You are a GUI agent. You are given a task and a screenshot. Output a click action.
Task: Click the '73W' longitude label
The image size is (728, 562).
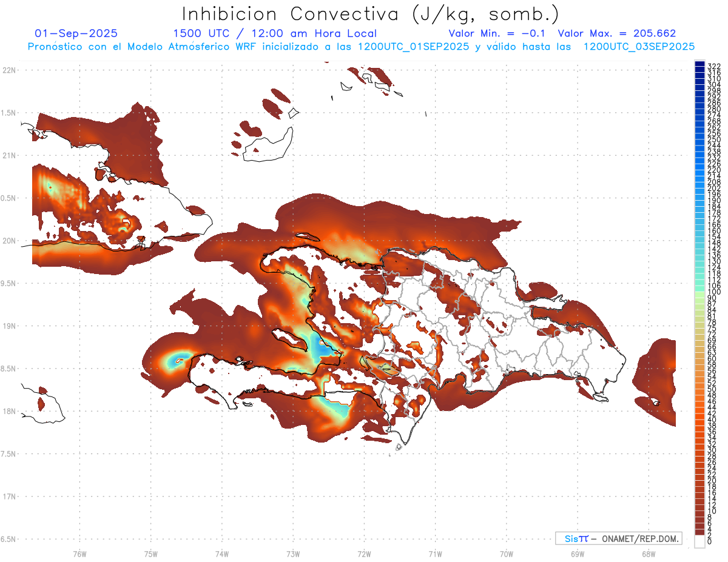coord(293,553)
